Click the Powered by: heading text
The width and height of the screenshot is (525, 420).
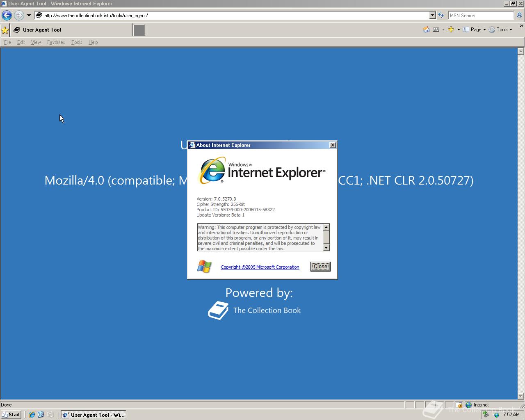pyautogui.click(x=259, y=293)
